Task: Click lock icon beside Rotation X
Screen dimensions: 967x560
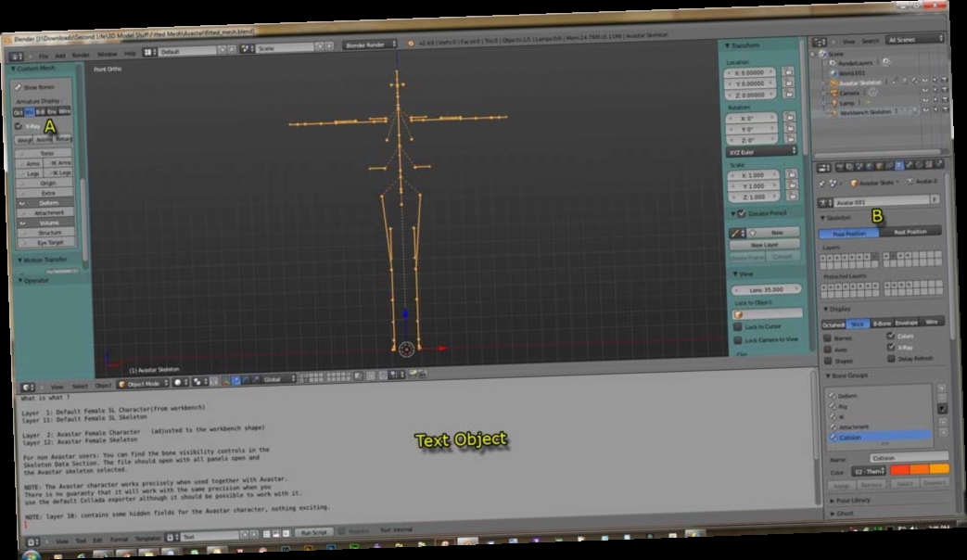Action: tap(789, 117)
